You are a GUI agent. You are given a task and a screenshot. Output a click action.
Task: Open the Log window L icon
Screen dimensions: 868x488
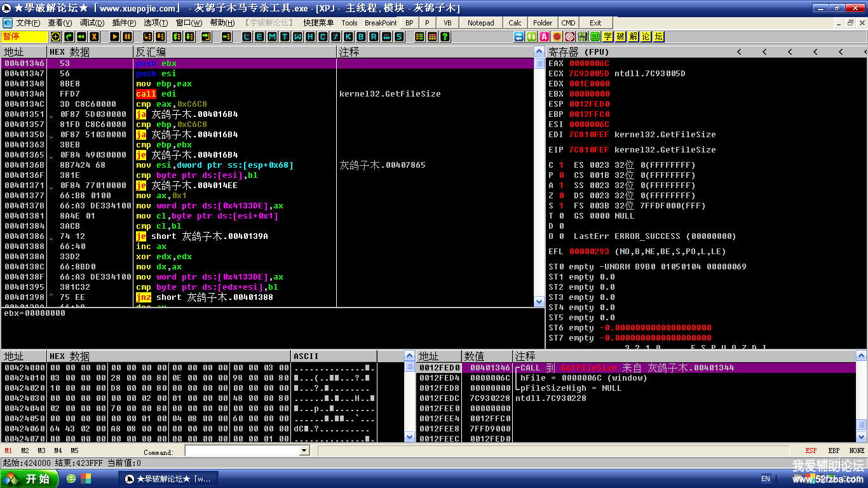point(247,37)
